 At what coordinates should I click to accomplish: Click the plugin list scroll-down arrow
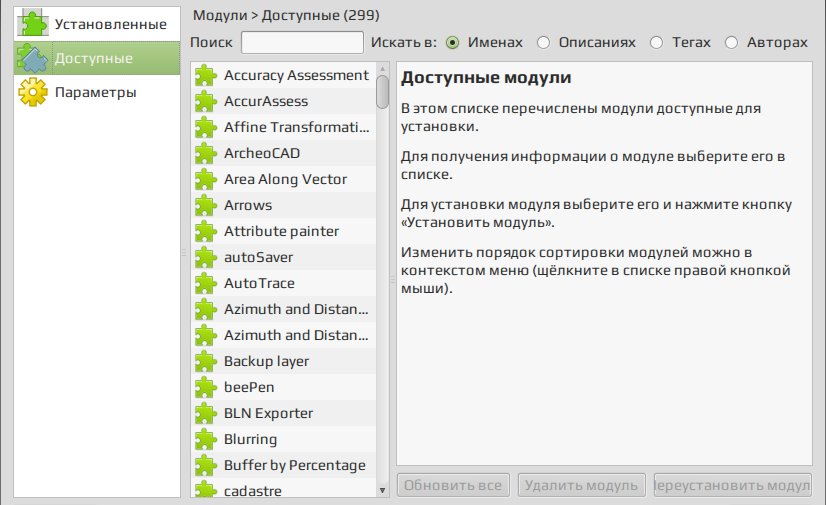tap(382, 490)
